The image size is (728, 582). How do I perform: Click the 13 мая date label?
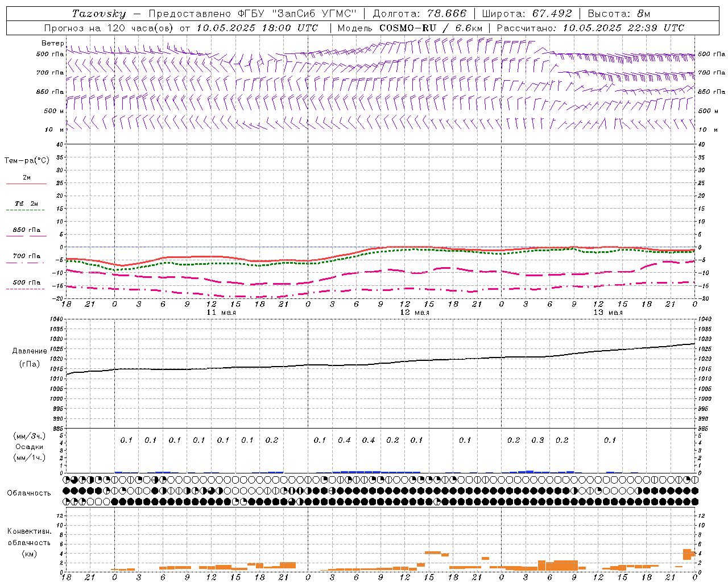point(608,313)
